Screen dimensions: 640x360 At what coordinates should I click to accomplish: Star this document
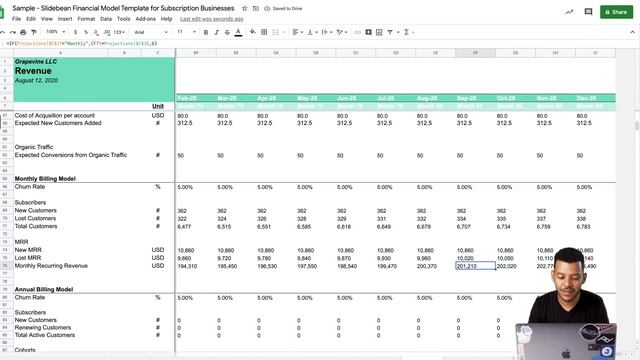[244, 8]
